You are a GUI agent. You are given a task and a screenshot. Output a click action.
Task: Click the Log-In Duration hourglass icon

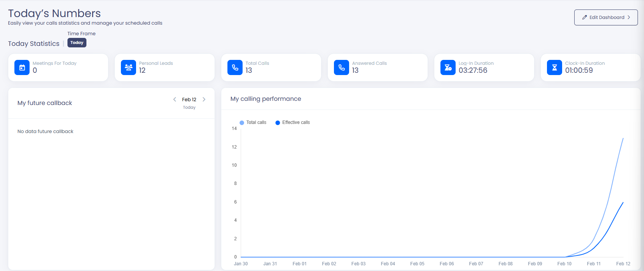(448, 67)
